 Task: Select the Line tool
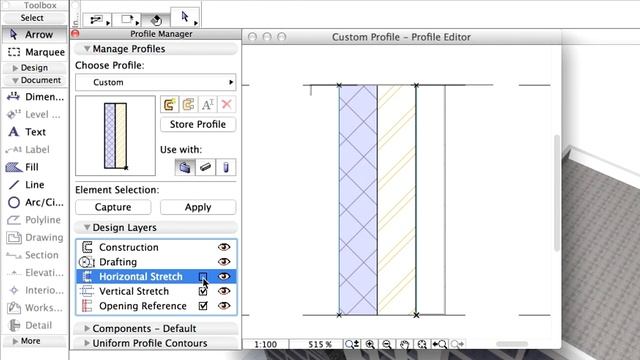pos(34,184)
